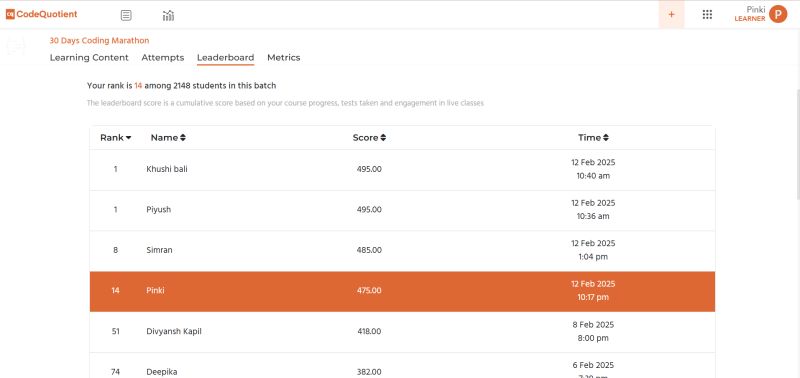The image size is (800, 378).
Task: Select the Leaderboard tab
Action: [226, 58]
